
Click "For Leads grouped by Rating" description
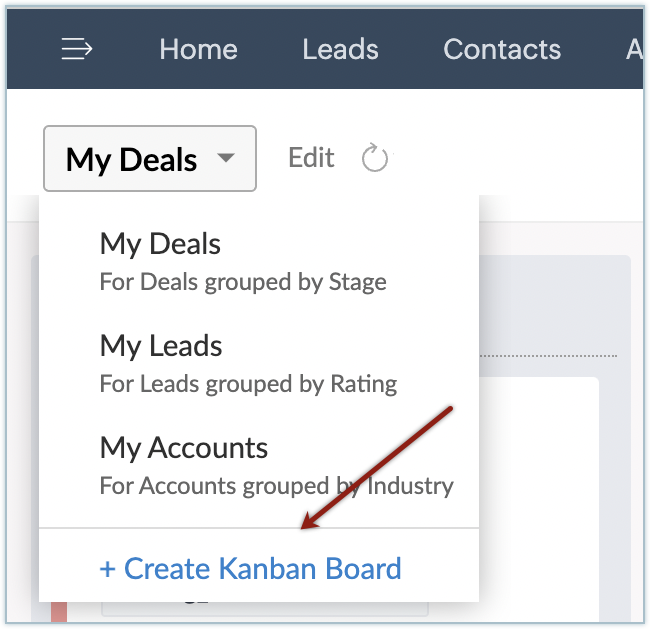tap(248, 383)
